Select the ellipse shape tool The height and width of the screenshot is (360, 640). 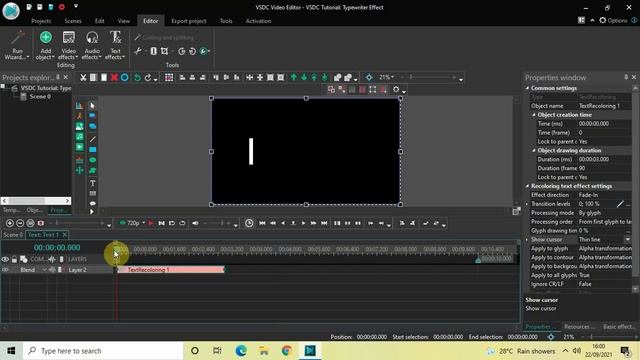pyautogui.click(x=93, y=160)
